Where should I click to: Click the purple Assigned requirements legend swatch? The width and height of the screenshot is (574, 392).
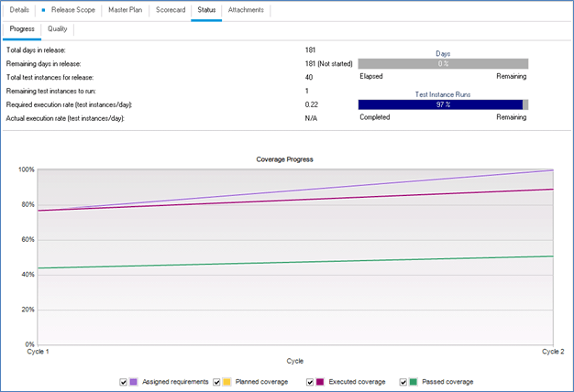(x=134, y=381)
